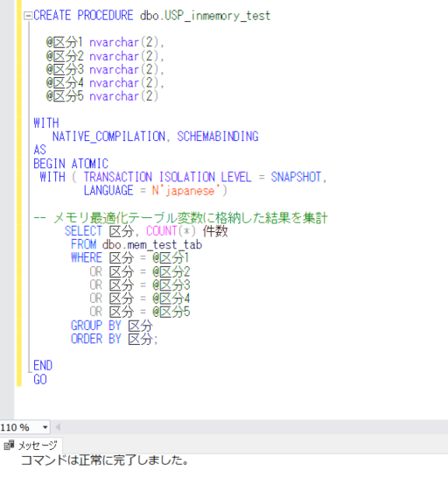Click the SCHEMABINDING keyword

(218, 137)
